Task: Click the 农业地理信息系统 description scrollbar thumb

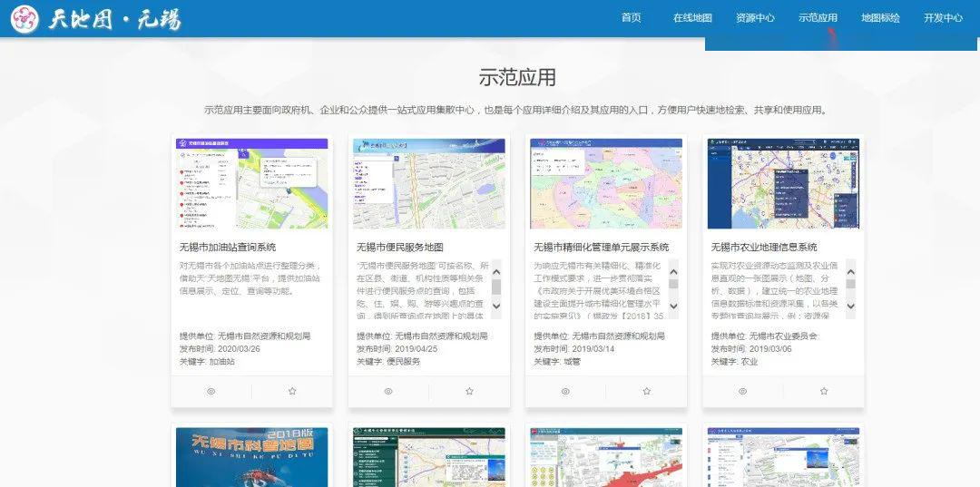Action: coord(850,284)
